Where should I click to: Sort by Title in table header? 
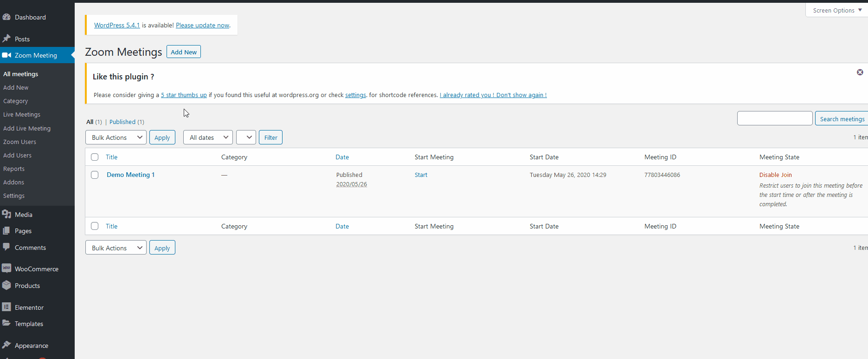(x=111, y=157)
